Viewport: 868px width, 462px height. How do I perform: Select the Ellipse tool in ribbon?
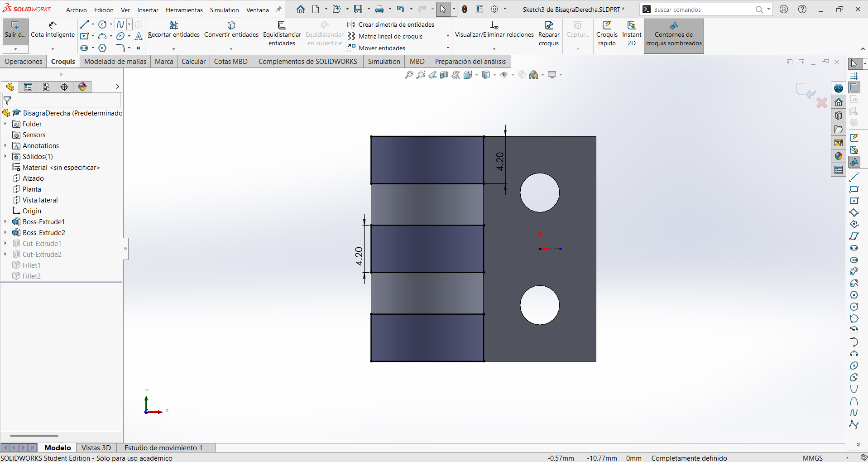tap(120, 36)
